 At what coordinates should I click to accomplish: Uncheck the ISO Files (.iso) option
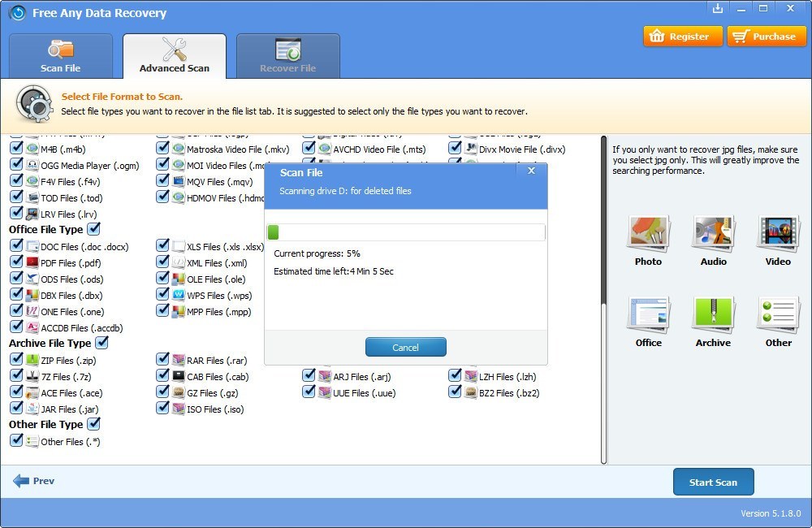click(162, 409)
